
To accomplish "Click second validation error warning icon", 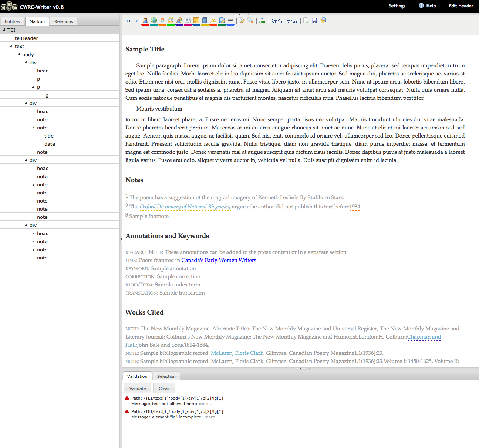I will click(x=127, y=411).
